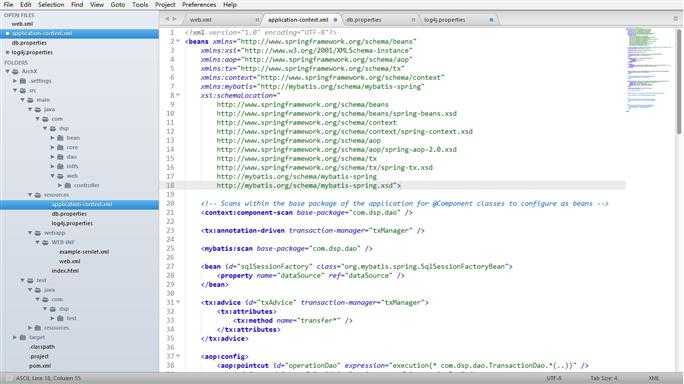684x384 pixels.
Task: Click the ArchX root folder icon
Action: pyautogui.click(x=15, y=72)
